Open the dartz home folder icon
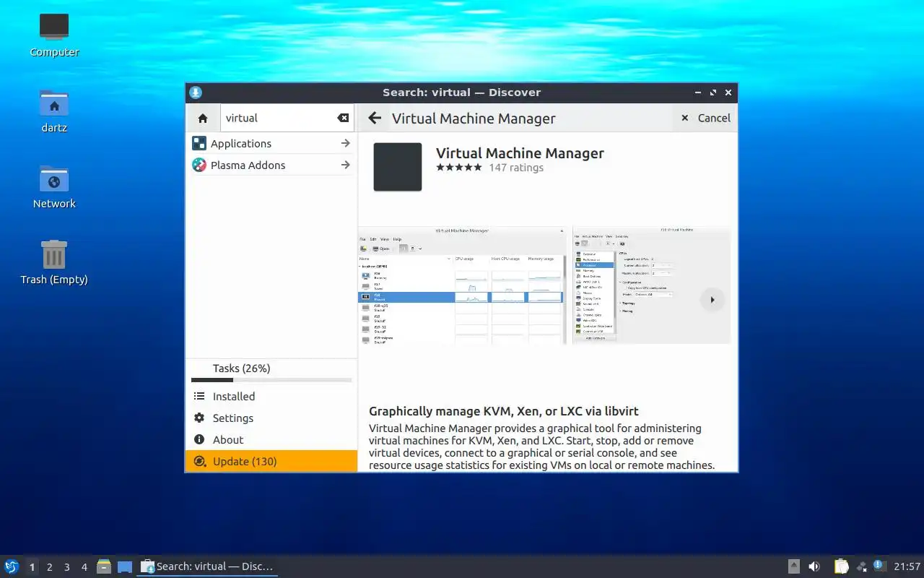 pos(54,111)
